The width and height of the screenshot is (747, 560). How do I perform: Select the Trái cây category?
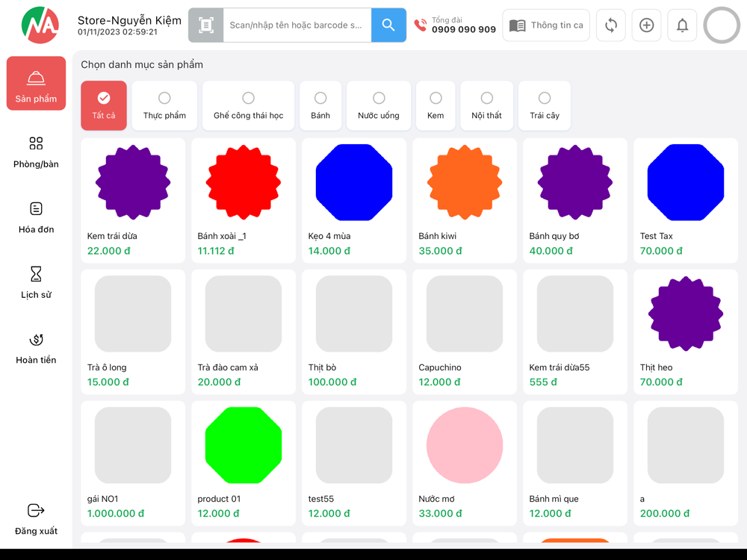pyautogui.click(x=545, y=105)
